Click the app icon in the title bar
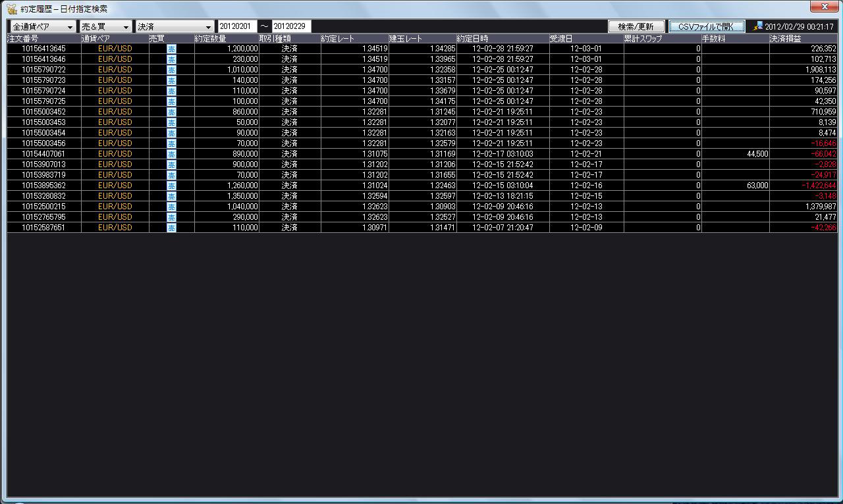 click(12, 9)
